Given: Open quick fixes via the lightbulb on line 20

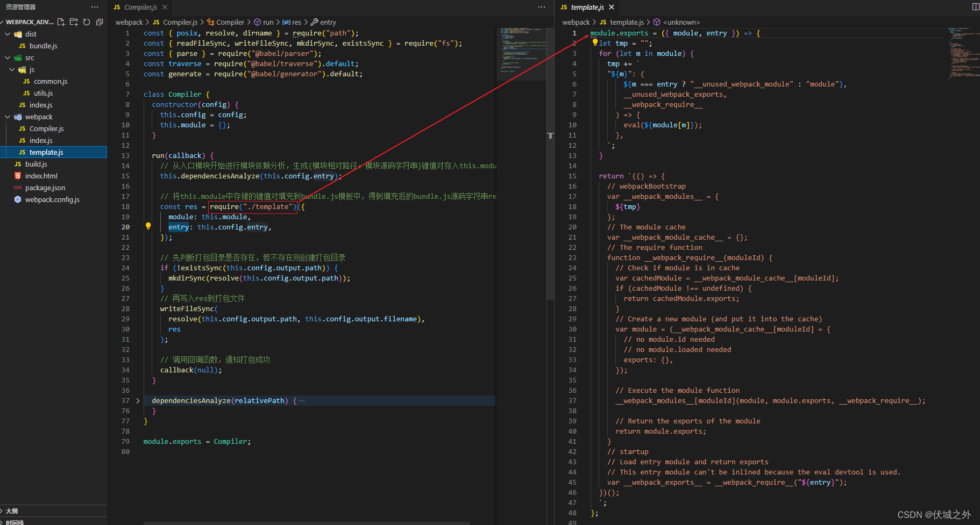Looking at the screenshot, I should point(148,226).
